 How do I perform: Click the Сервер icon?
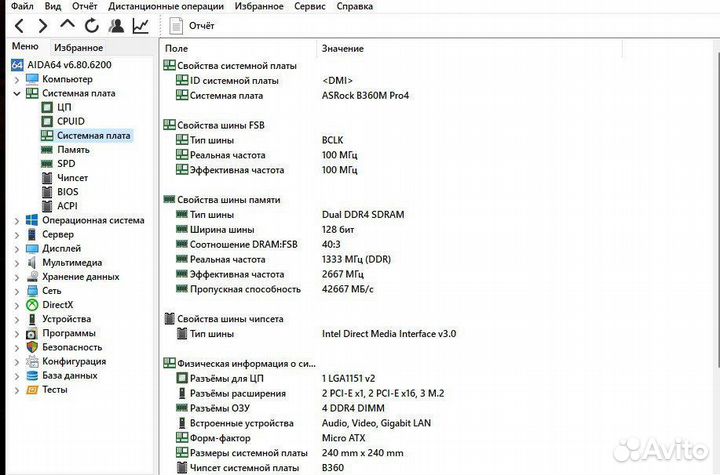coord(32,234)
